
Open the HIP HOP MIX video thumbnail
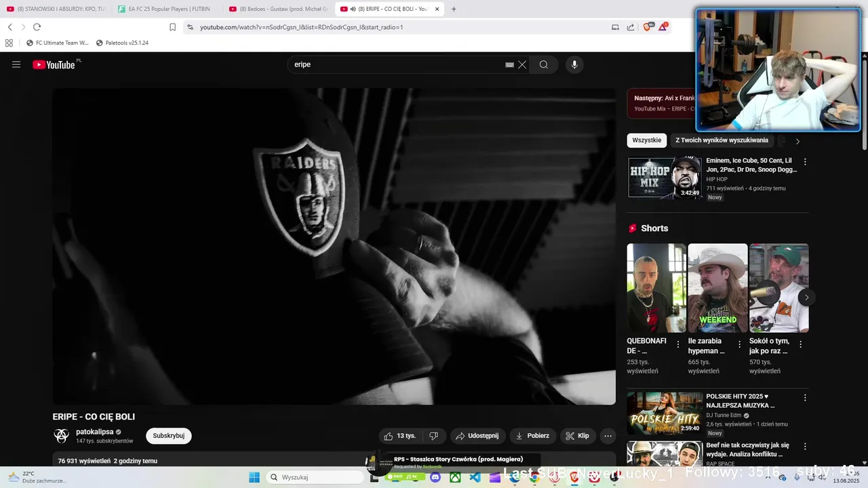(x=665, y=178)
